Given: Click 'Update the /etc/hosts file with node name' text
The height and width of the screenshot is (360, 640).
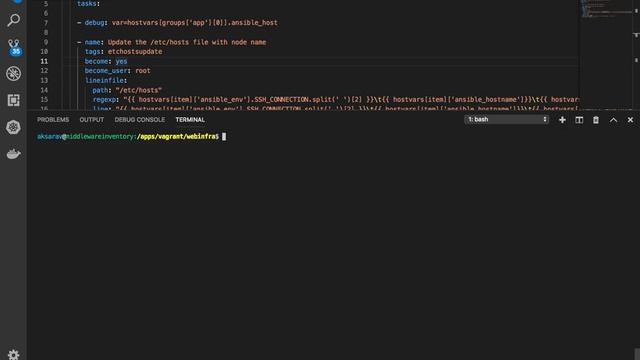Looking at the screenshot, I should coord(187,42).
